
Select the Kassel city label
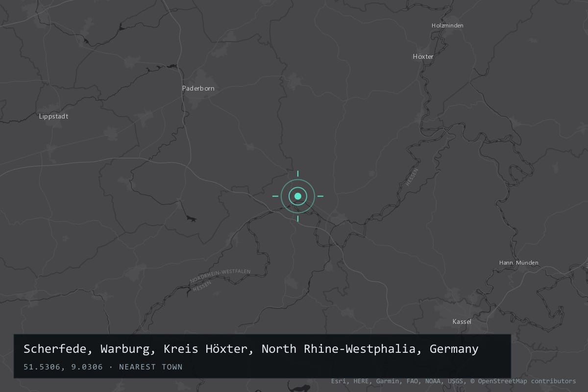click(x=462, y=321)
